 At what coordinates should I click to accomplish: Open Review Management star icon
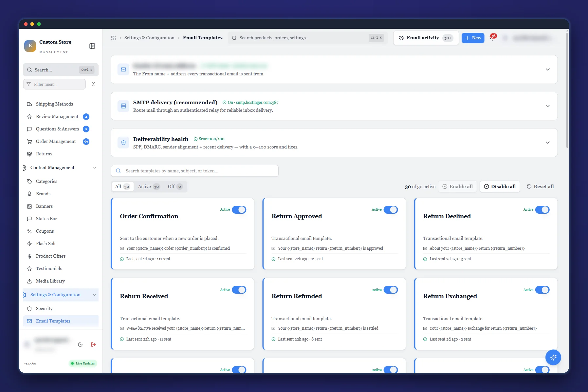pos(29,117)
